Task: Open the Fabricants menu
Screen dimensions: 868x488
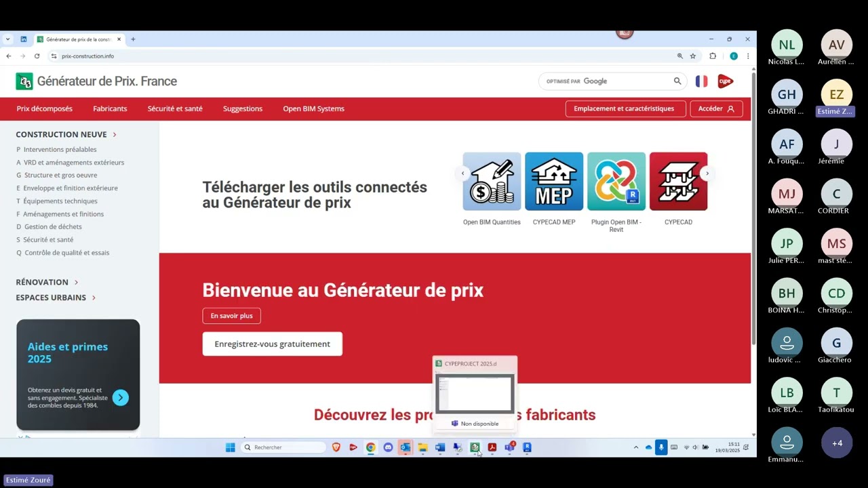Action: tap(110, 108)
